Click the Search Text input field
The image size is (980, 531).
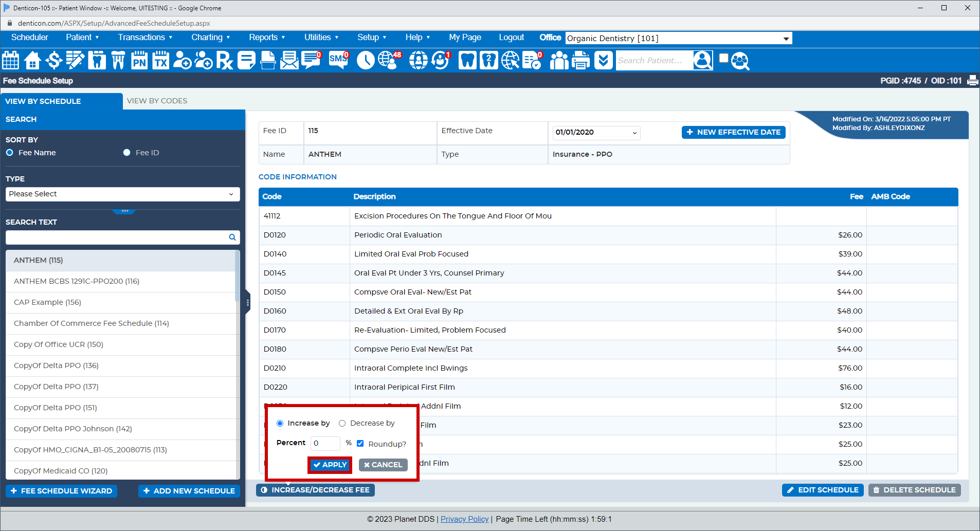pos(122,237)
